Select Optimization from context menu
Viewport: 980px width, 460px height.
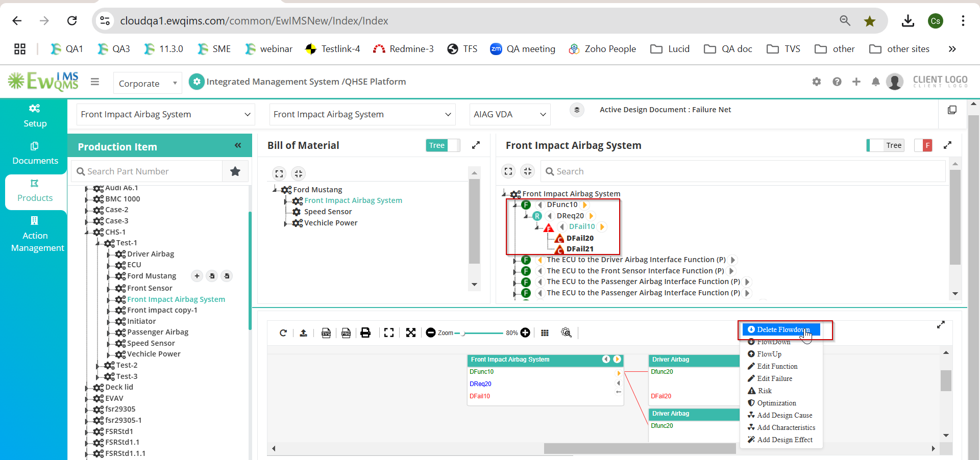pos(776,403)
